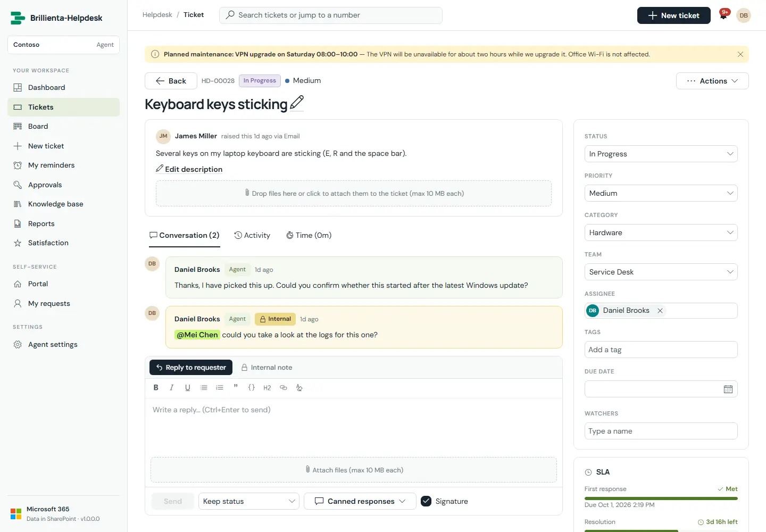Open Agent settings
The height and width of the screenshot is (532, 766).
63,344
